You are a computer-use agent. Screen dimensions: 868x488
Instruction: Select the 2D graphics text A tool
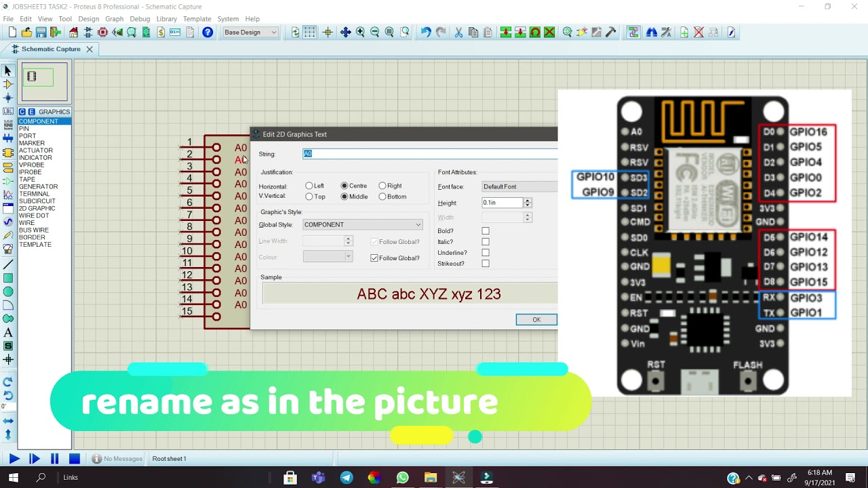point(8,332)
